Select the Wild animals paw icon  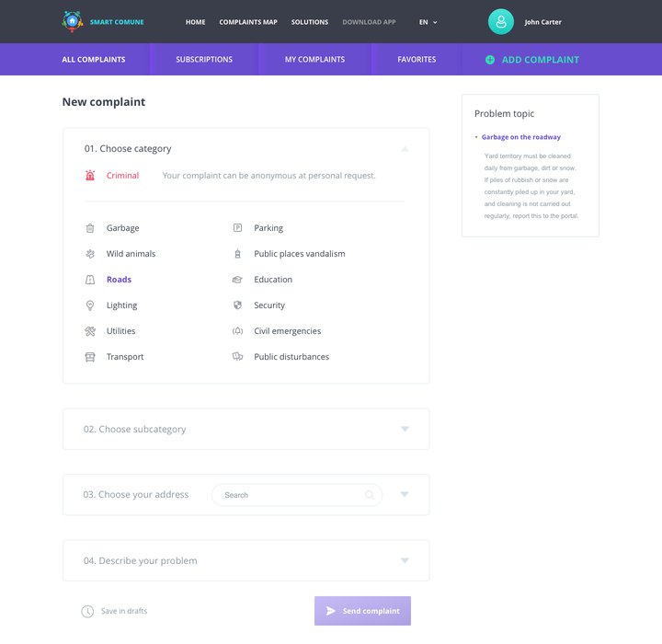(x=90, y=254)
